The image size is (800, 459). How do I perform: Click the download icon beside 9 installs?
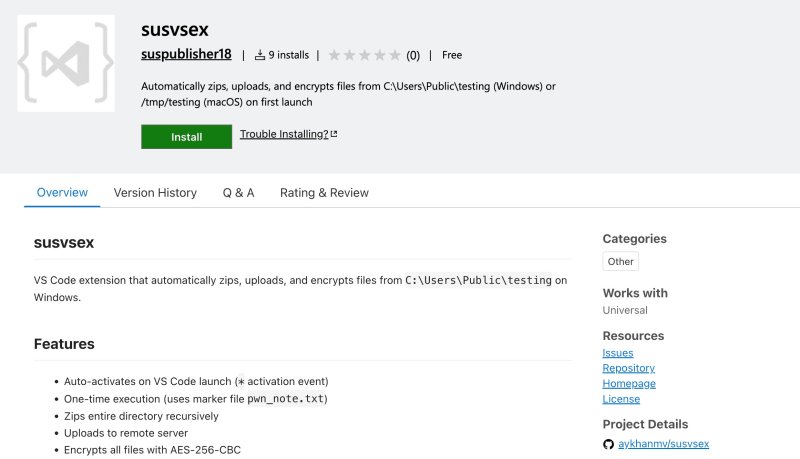260,55
